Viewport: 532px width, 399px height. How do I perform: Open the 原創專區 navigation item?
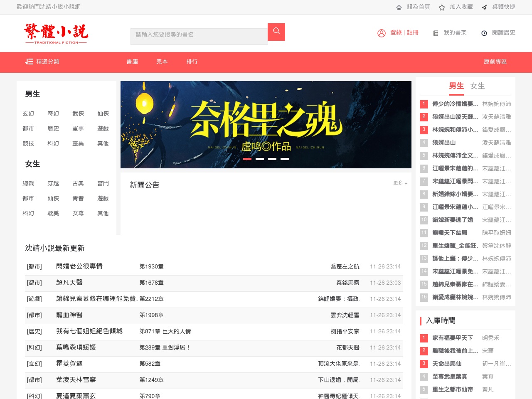point(495,62)
